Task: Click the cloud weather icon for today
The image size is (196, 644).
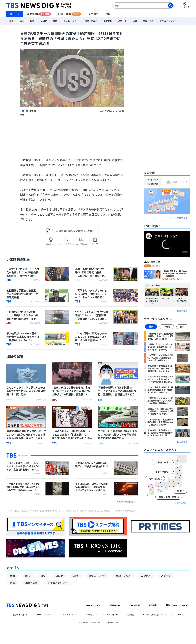Action: coord(168,182)
